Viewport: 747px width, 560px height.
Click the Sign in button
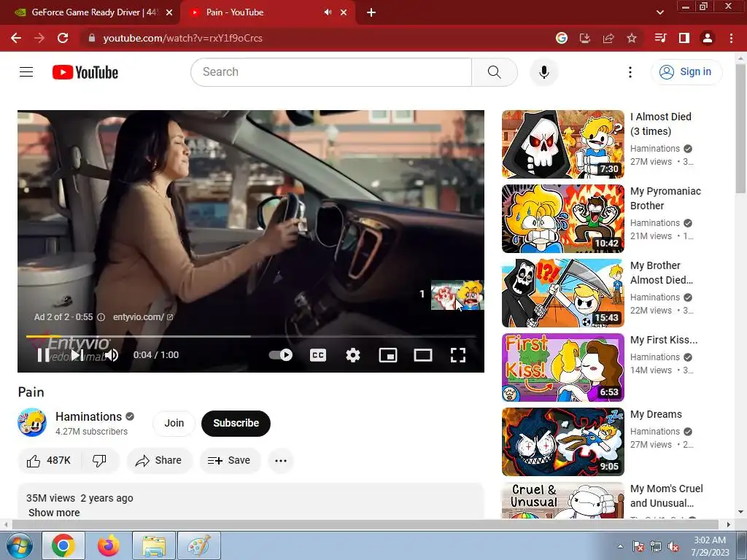686,72
